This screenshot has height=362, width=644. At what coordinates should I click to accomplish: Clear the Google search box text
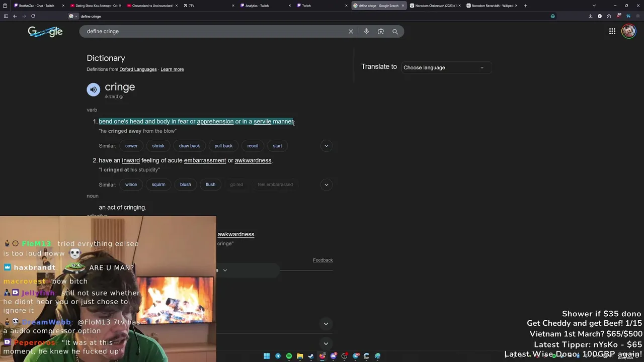point(351,31)
